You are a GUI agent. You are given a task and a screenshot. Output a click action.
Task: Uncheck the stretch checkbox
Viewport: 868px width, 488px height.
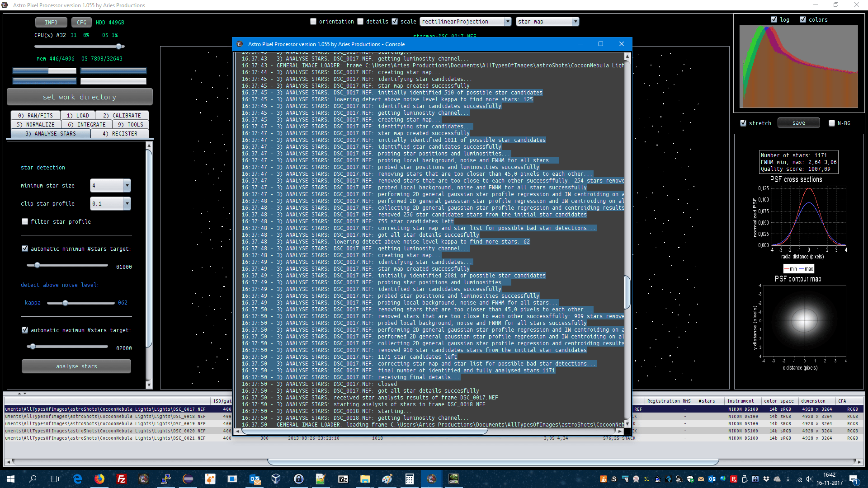pos(743,123)
